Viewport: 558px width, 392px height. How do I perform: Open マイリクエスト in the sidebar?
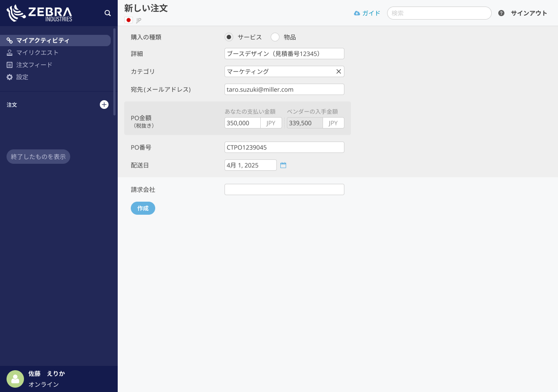click(x=37, y=53)
